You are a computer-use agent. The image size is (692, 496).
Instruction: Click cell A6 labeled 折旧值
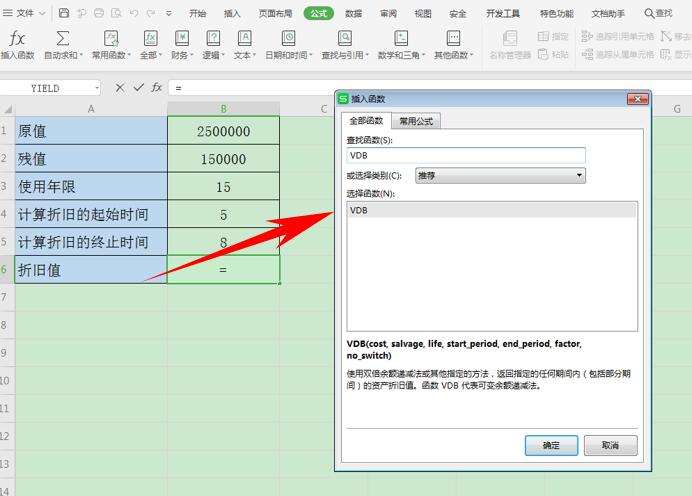[x=91, y=270]
